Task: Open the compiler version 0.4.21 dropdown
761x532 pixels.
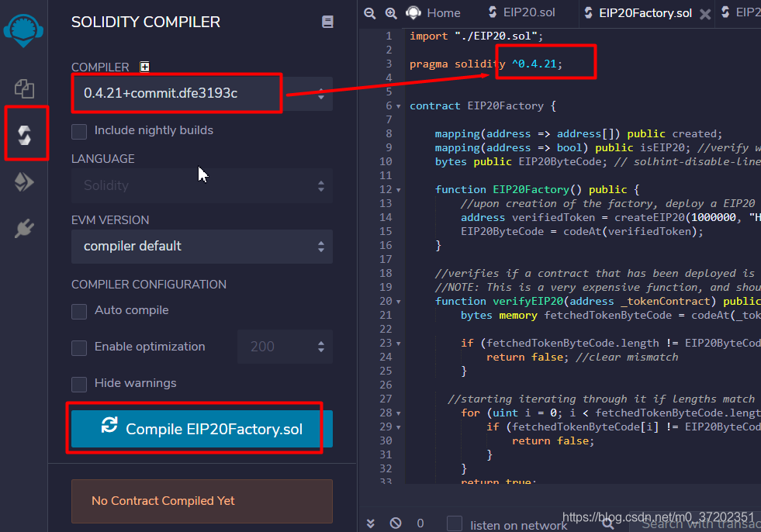Action: (202, 94)
